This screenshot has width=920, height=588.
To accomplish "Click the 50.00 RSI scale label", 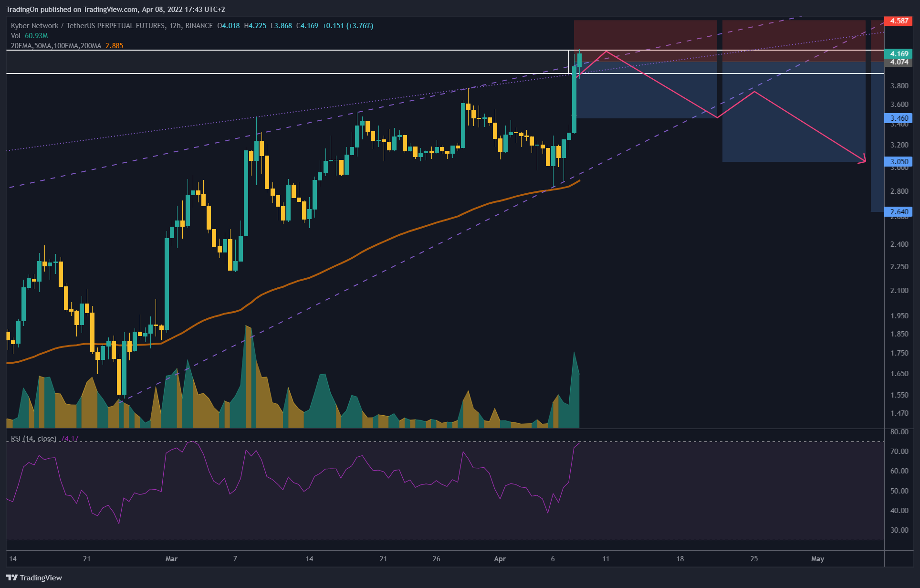I will click(899, 491).
